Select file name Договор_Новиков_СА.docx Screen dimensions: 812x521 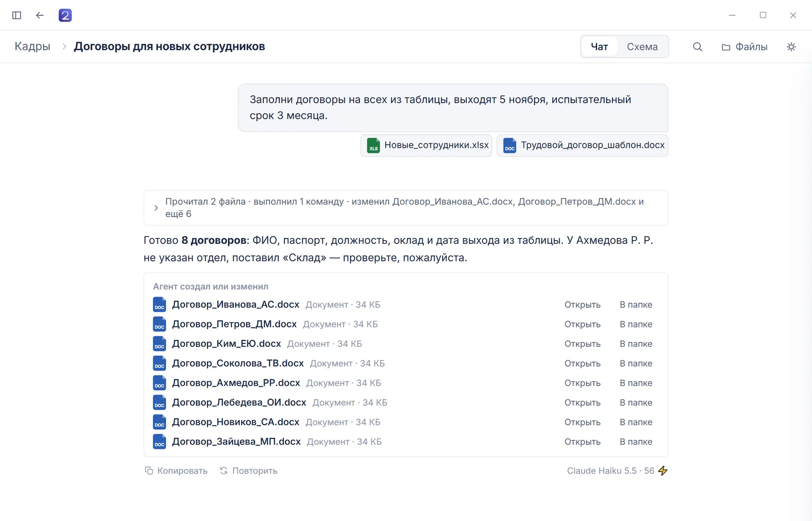click(x=235, y=422)
